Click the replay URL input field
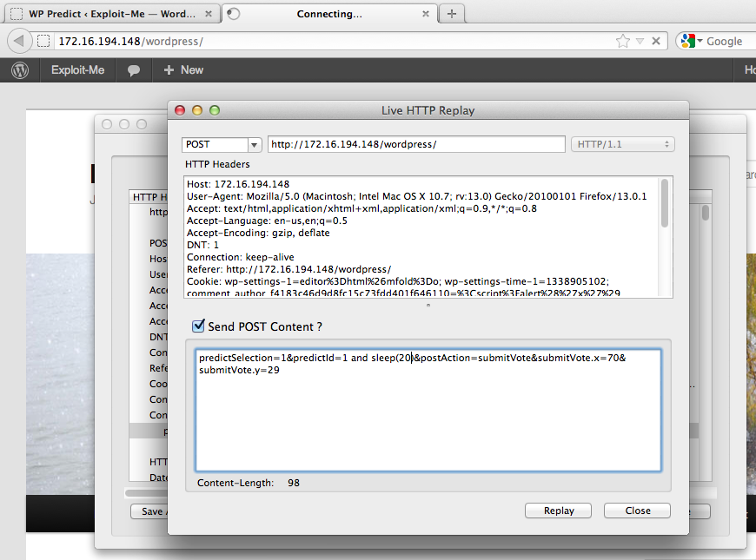The width and height of the screenshot is (756, 560). (x=416, y=144)
